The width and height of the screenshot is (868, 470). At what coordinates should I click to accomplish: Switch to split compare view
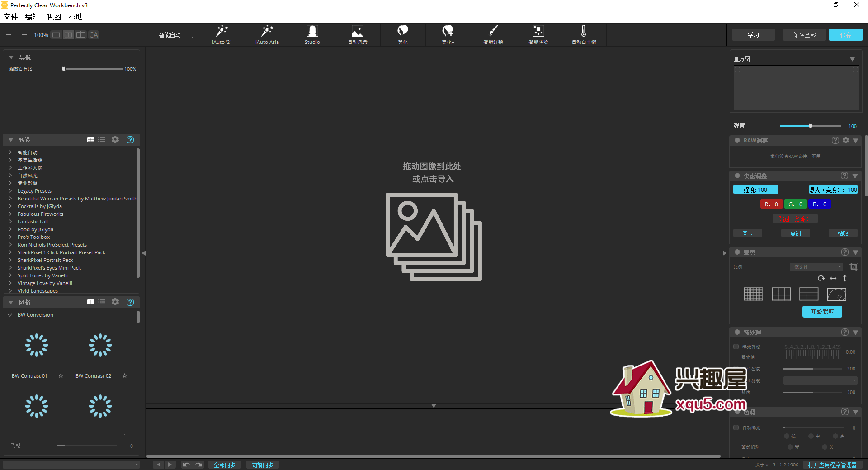point(80,35)
